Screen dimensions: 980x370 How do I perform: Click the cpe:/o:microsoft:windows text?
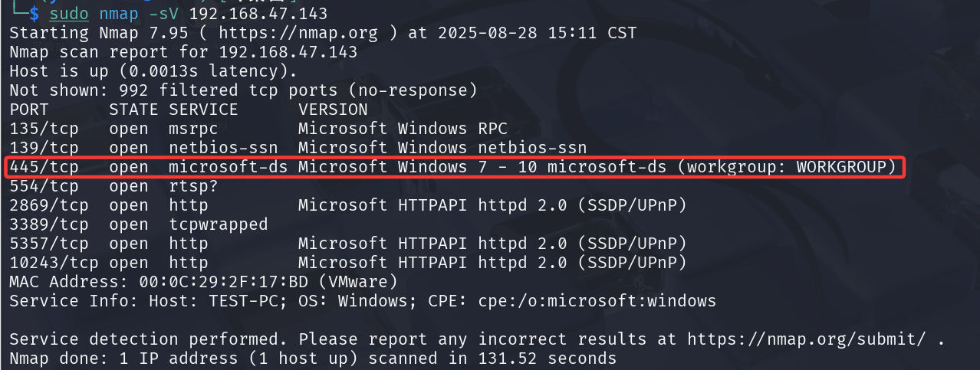[597, 301]
